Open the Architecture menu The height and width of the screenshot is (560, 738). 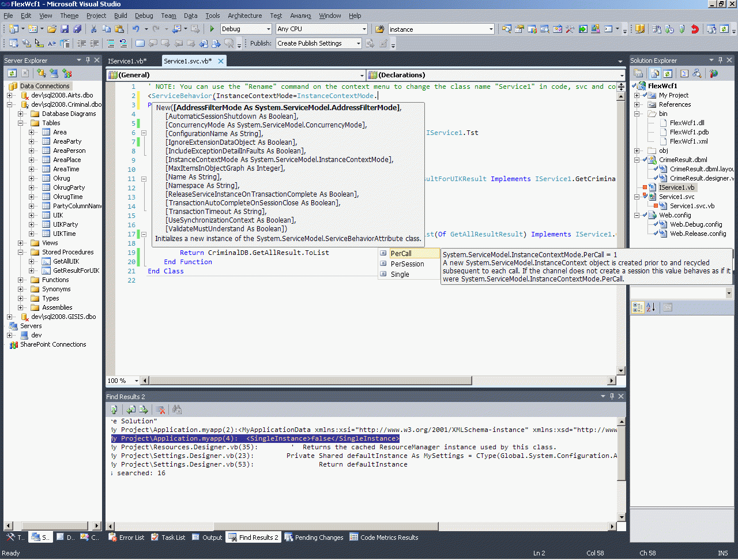coord(244,16)
